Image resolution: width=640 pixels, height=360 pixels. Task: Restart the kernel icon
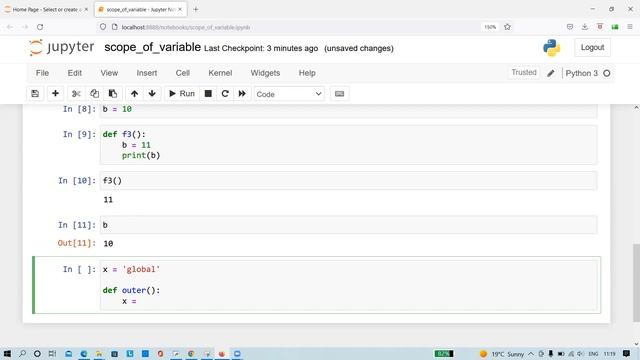[x=225, y=94]
